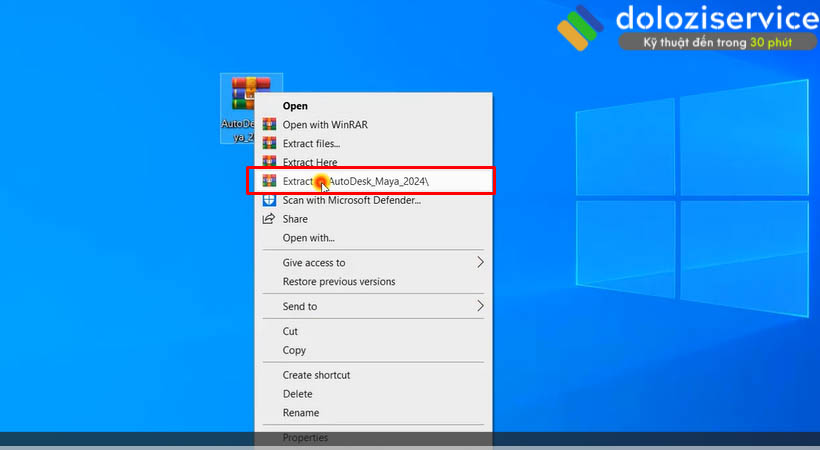Click Delete in the context menu

pyautogui.click(x=297, y=394)
